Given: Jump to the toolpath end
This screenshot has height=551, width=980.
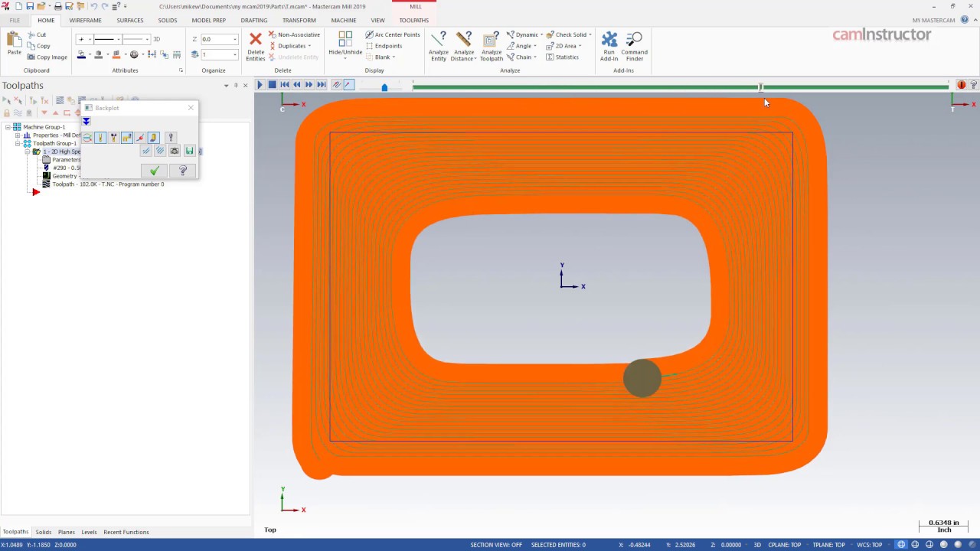Looking at the screenshot, I should point(322,85).
